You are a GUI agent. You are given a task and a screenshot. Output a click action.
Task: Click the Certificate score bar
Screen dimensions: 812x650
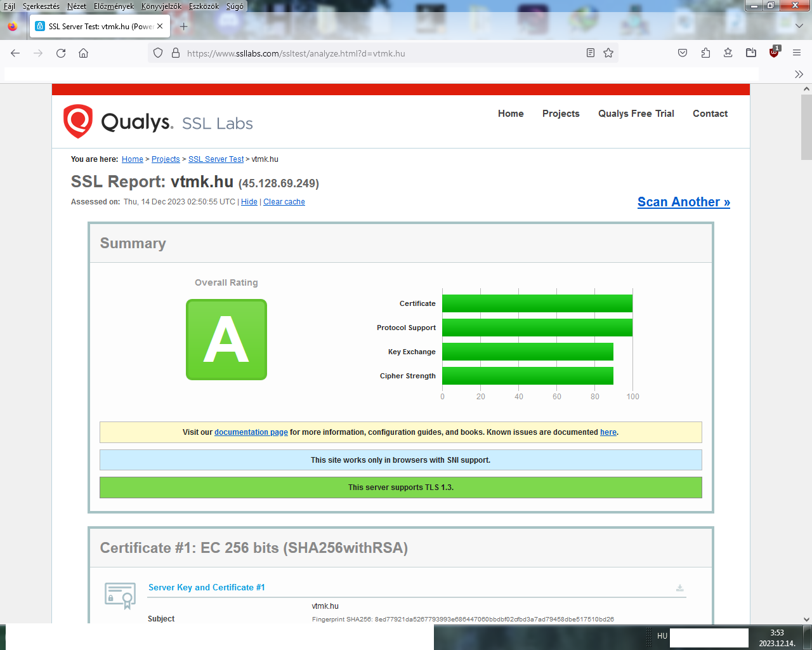coord(537,303)
